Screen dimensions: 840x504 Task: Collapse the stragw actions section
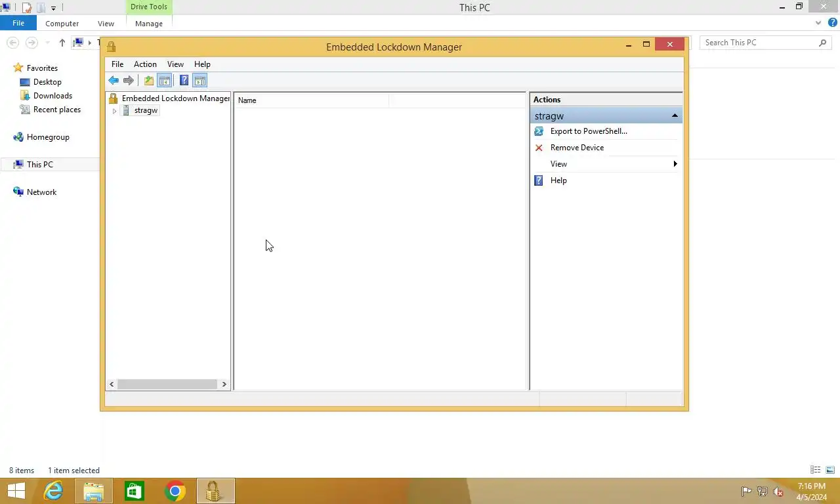(675, 116)
